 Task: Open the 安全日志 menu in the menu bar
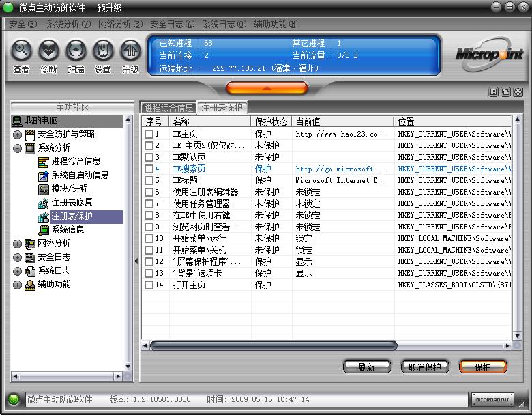173,24
